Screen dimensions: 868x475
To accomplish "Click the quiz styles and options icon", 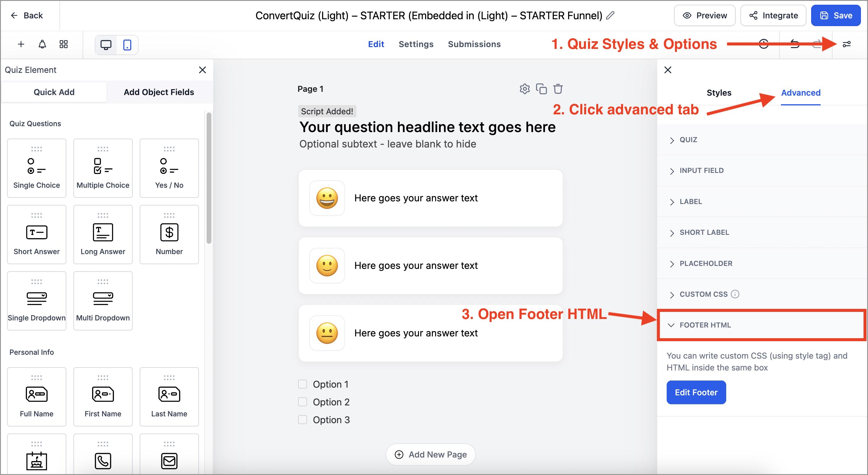I will pos(846,44).
